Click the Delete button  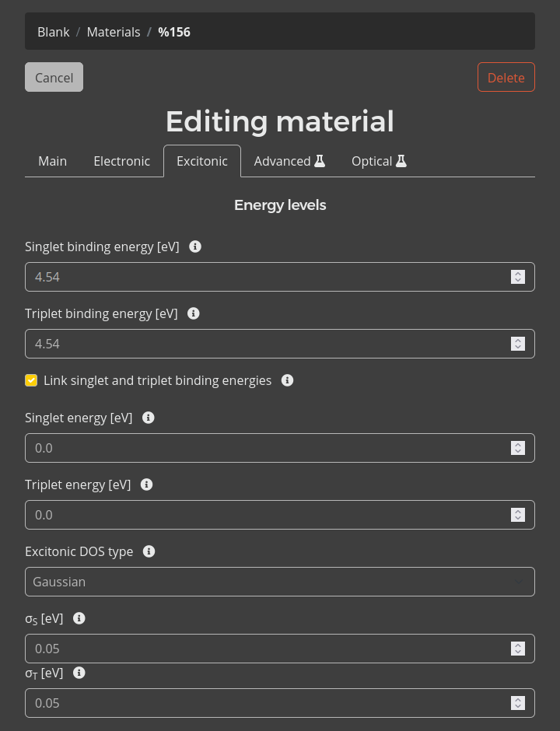coord(506,77)
